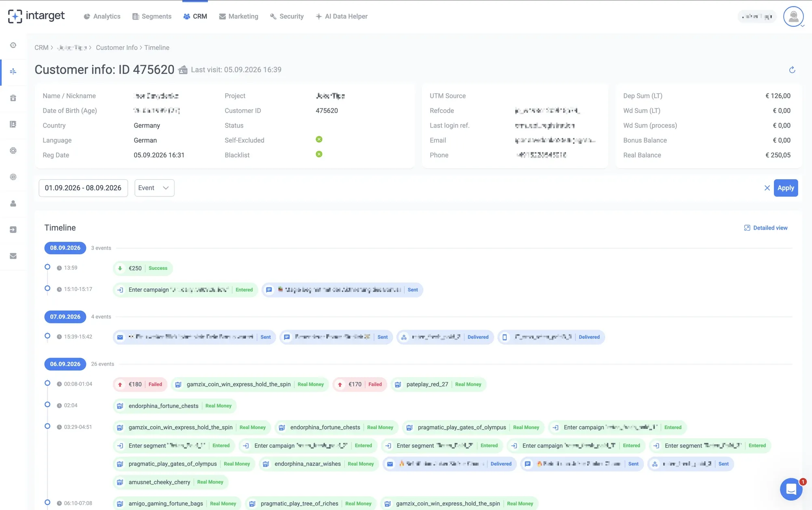Click the email Delivered event on 06.09.2026
The width and height of the screenshot is (812, 510).
pyautogui.click(x=449, y=464)
